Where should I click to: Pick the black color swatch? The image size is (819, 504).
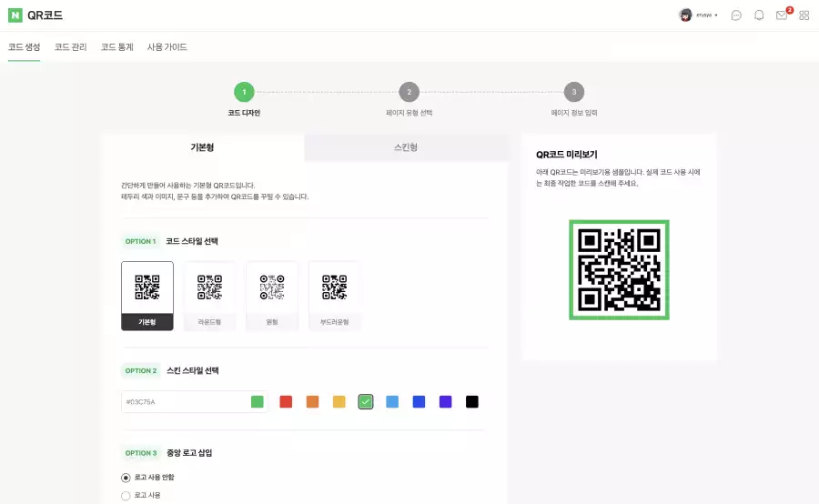pyautogui.click(x=472, y=401)
